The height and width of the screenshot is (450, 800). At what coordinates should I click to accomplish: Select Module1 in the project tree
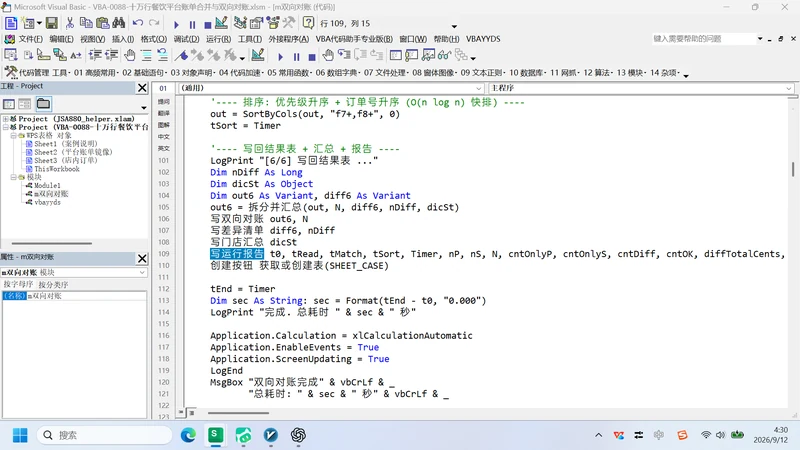47,185
